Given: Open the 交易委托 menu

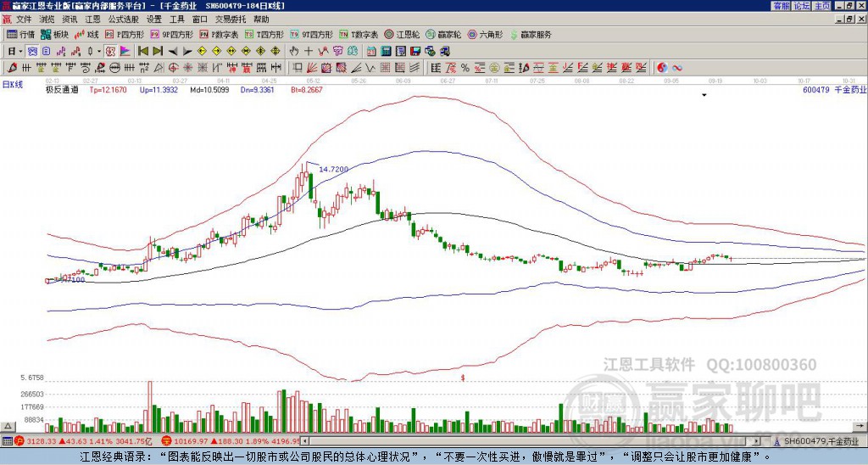Looking at the screenshot, I should point(231,20).
